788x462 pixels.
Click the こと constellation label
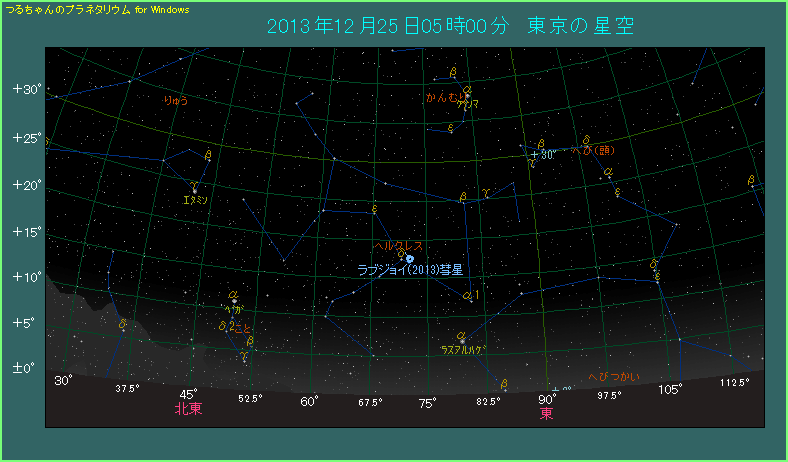(243, 326)
